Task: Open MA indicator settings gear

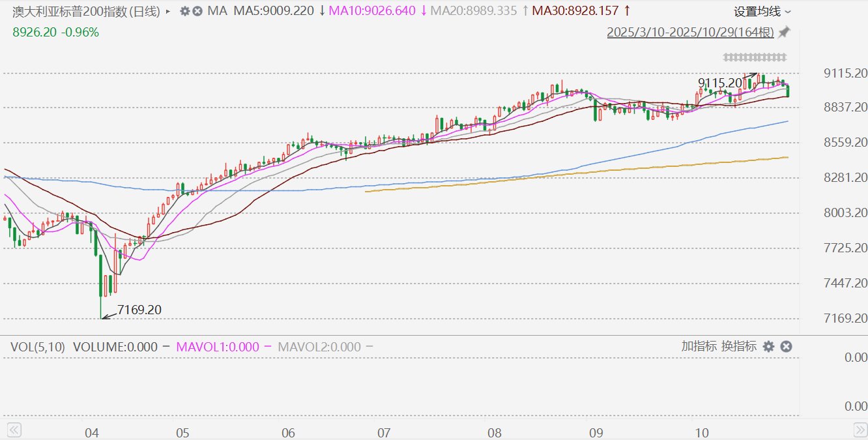Action: click(184, 11)
